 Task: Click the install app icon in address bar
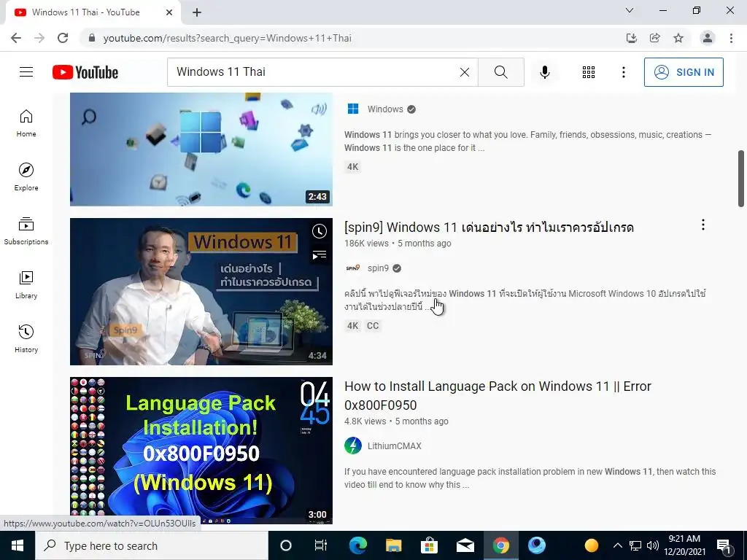click(x=631, y=38)
